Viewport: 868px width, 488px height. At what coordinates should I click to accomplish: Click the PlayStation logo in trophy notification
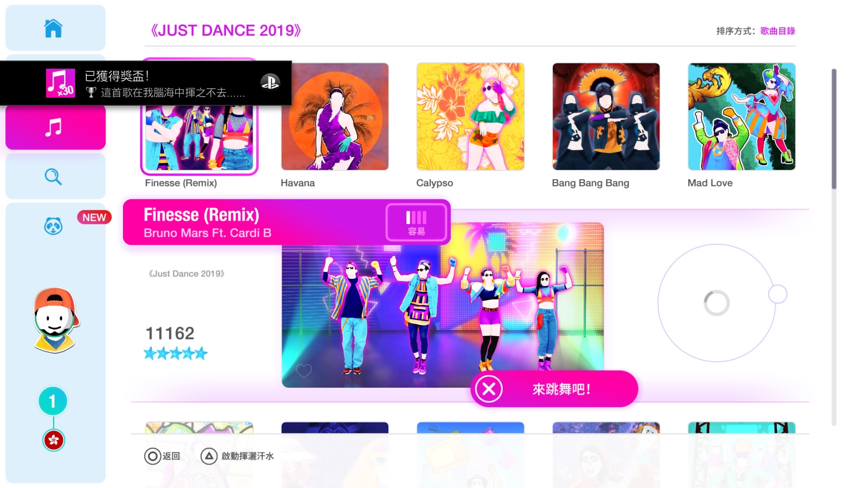coord(270,82)
